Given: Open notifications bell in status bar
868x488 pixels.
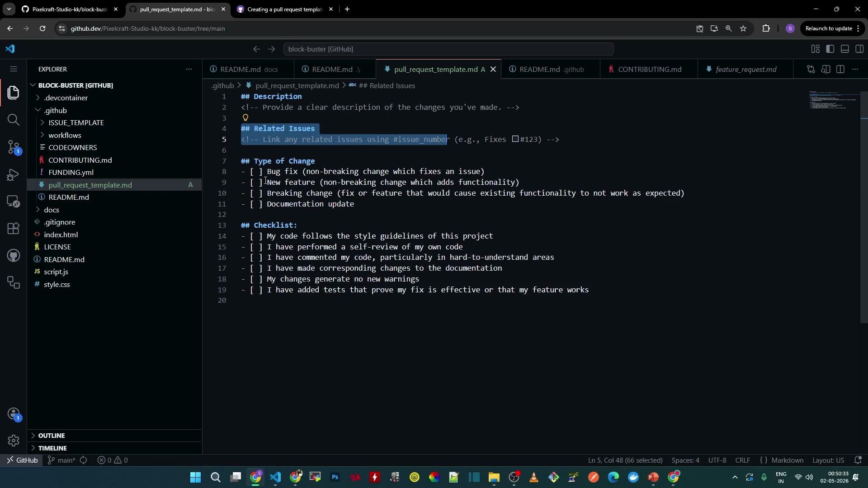Looking at the screenshot, I should pyautogui.click(x=858, y=460).
